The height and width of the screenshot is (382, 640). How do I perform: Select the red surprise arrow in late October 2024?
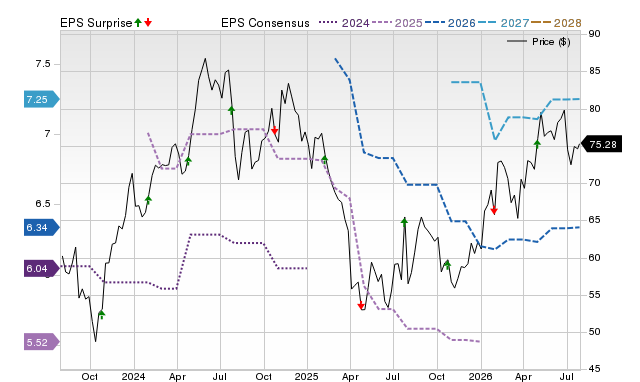point(275,131)
